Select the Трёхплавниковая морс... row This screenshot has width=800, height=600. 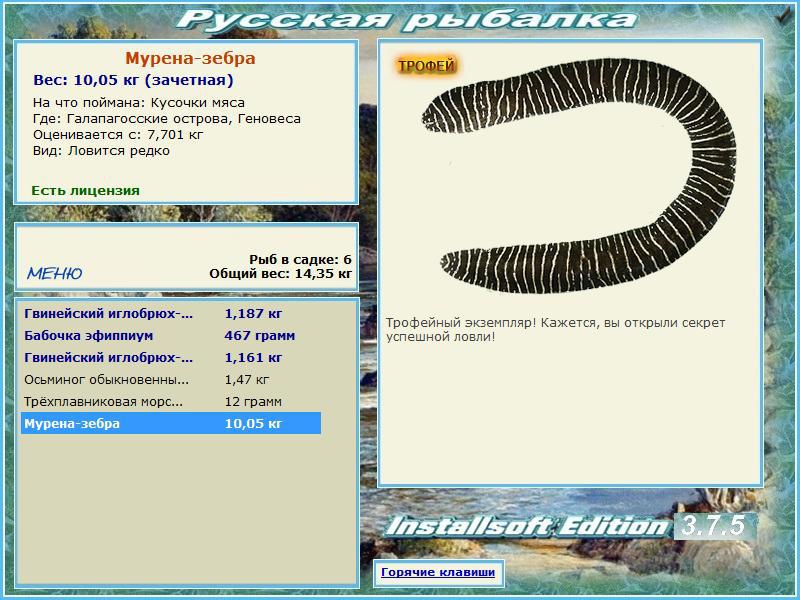(x=171, y=402)
